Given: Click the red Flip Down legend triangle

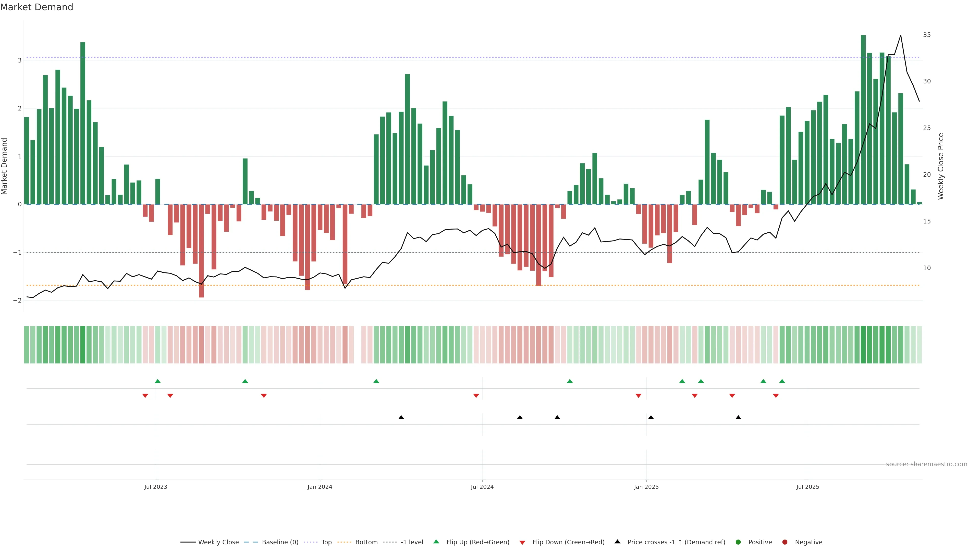Looking at the screenshot, I should (522, 542).
